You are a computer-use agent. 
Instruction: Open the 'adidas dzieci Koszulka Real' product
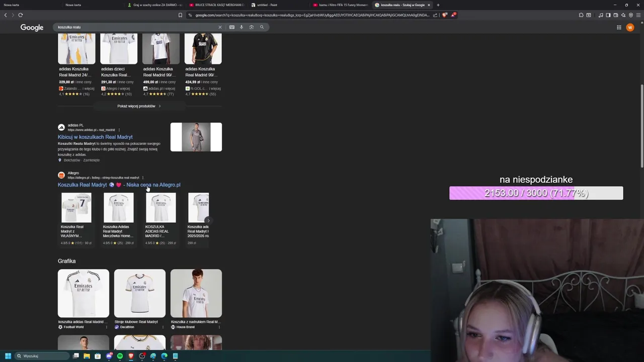[118, 65]
